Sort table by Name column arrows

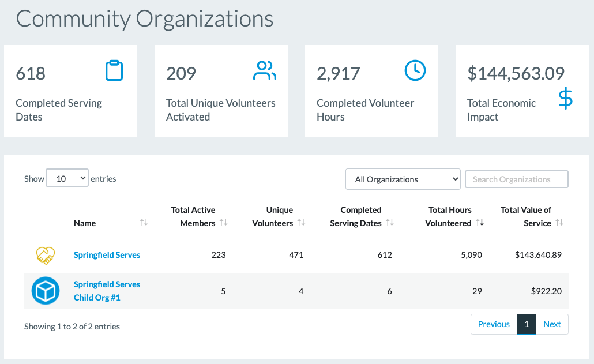(x=144, y=222)
